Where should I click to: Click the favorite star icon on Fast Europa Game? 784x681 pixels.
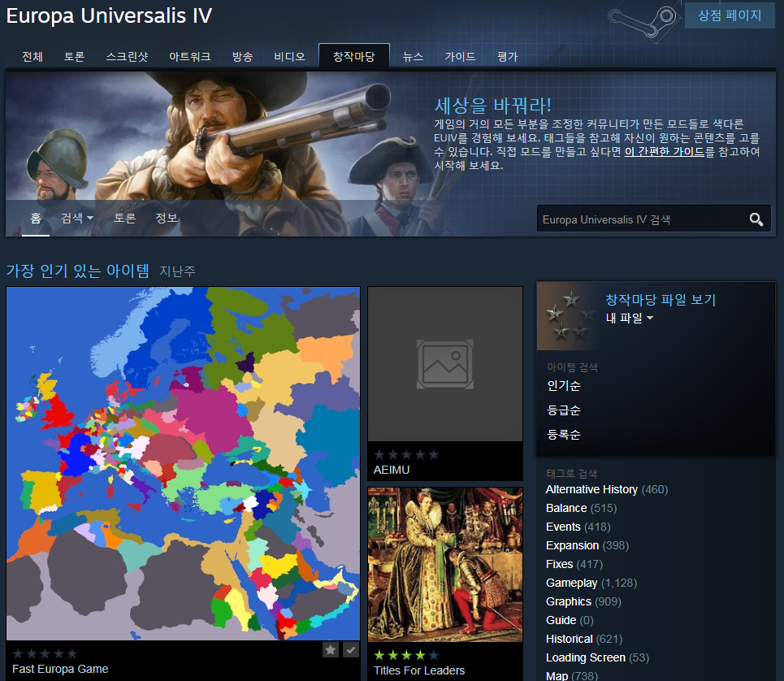331,649
